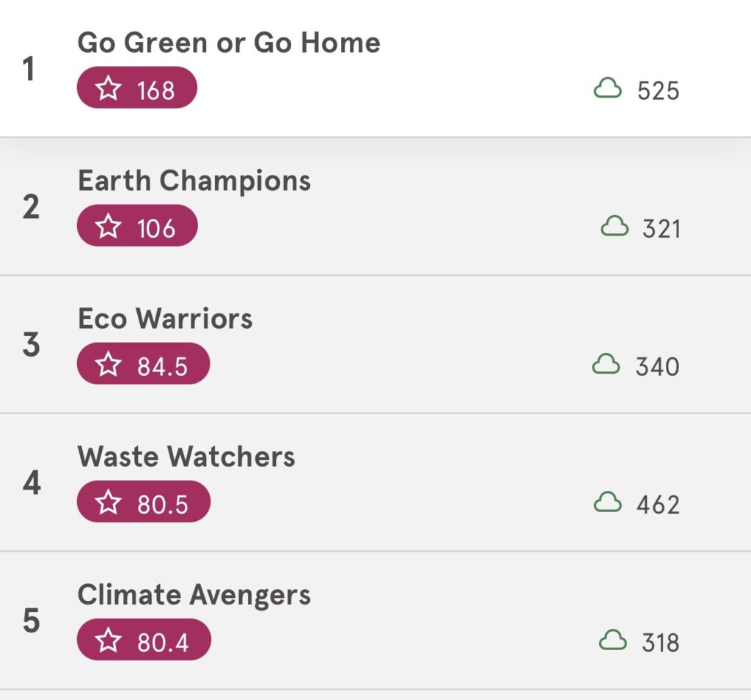Select the Climate Avengers team name
The image size is (751, 700).
tap(194, 594)
